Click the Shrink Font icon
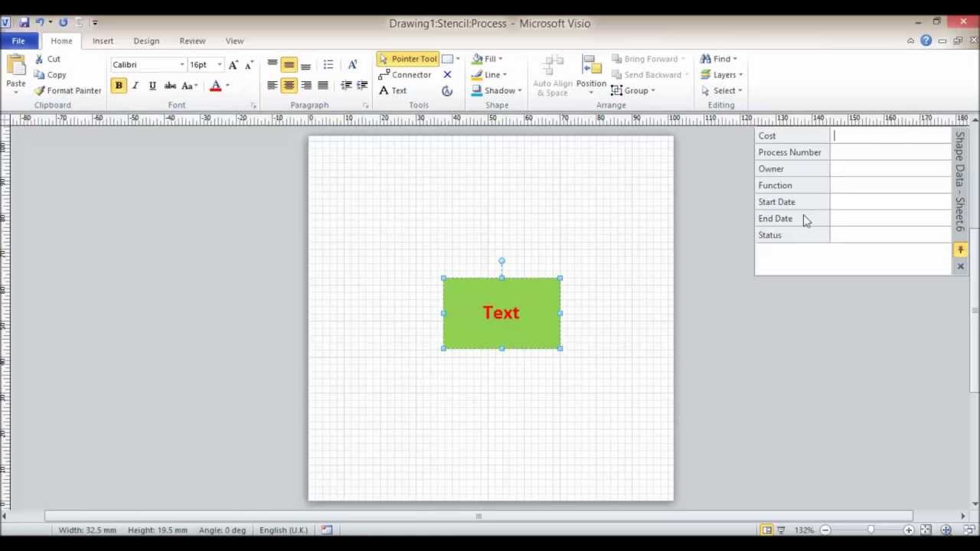The width and height of the screenshot is (980, 551). 249,64
